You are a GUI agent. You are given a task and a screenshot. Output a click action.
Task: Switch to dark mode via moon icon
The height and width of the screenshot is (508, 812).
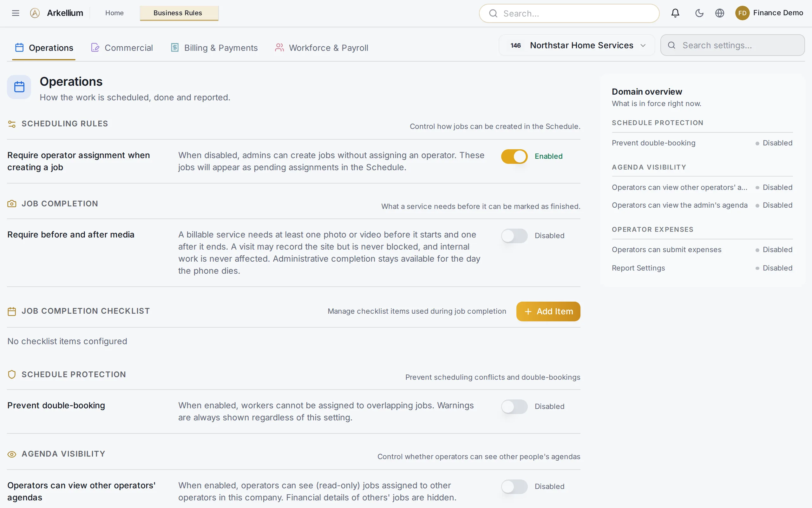[x=699, y=13]
